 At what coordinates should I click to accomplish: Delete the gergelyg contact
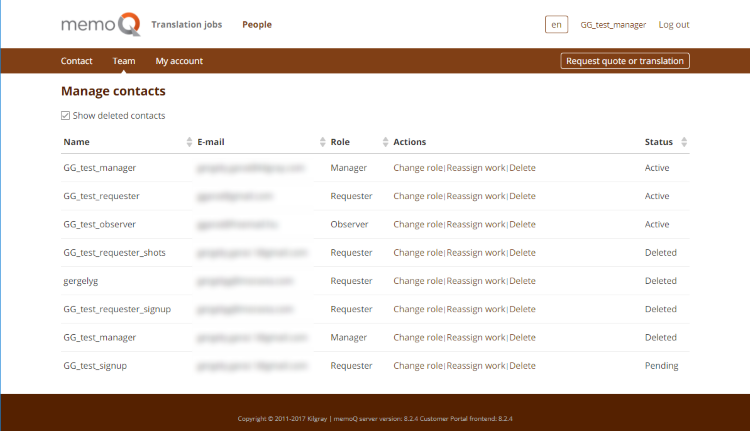click(x=522, y=281)
